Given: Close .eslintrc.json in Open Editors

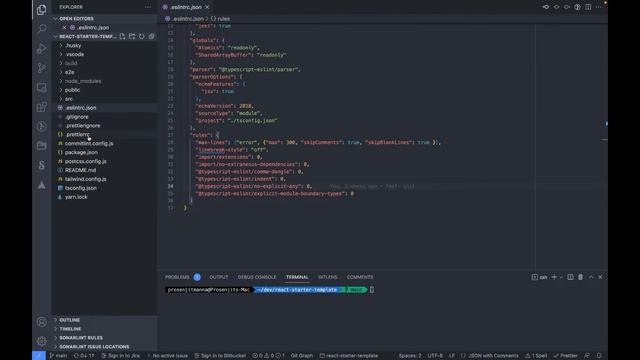Looking at the screenshot, I should click(x=64, y=27).
